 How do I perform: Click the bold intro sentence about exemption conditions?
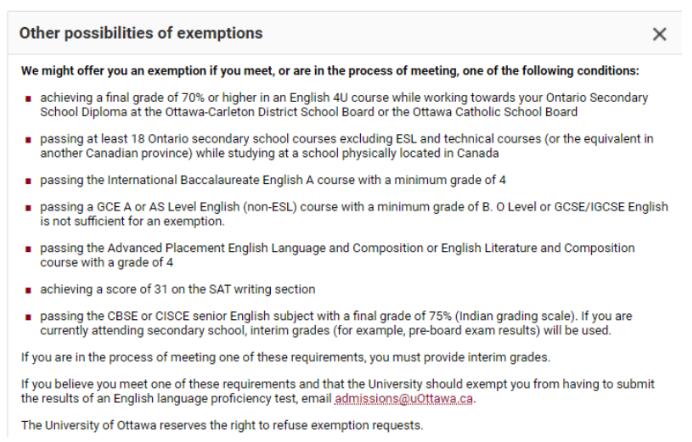point(330,71)
